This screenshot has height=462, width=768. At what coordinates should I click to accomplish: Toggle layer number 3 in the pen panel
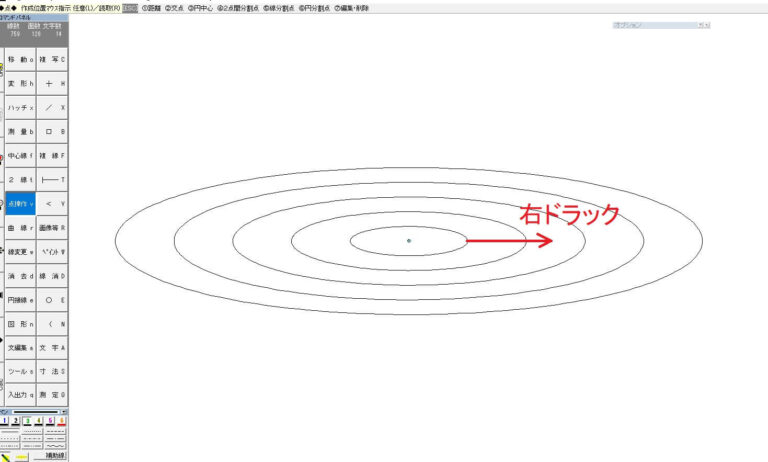[27, 422]
